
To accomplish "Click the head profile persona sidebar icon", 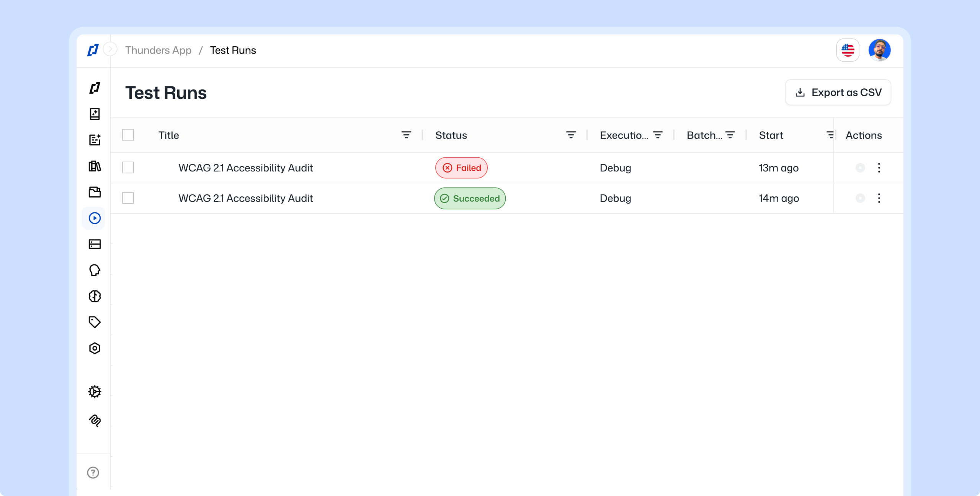I will [x=95, y=270].
